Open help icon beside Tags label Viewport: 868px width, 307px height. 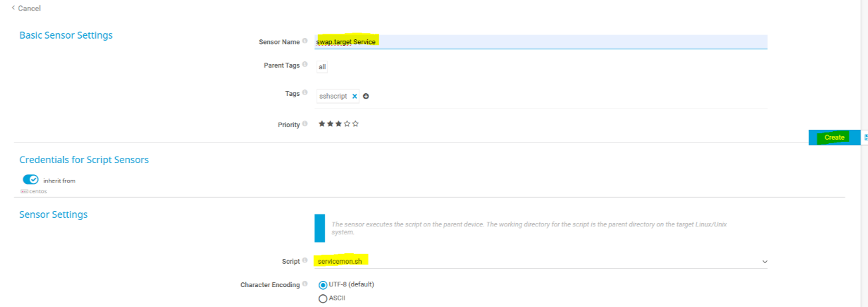305,93
